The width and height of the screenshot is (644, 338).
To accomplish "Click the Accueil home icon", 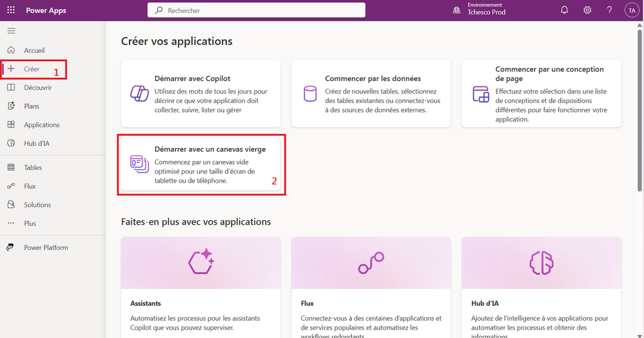I will coord(11,50).
